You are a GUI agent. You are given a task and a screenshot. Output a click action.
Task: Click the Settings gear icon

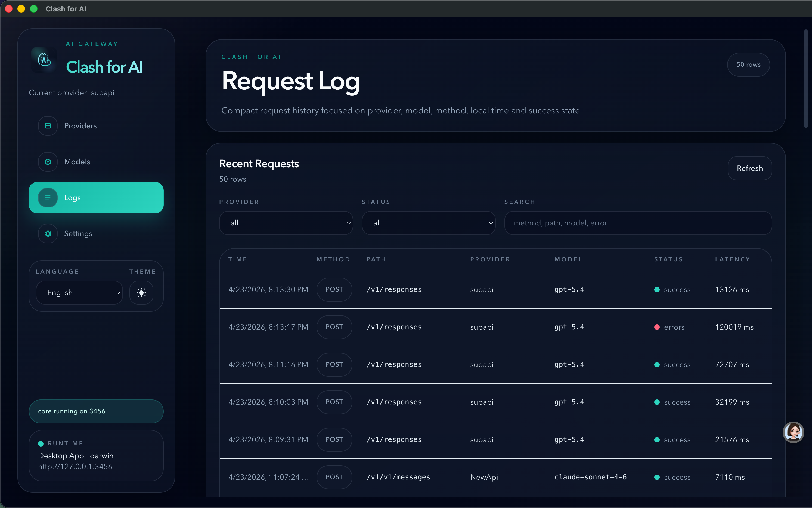pyautogui.click(x=48, y=234)
